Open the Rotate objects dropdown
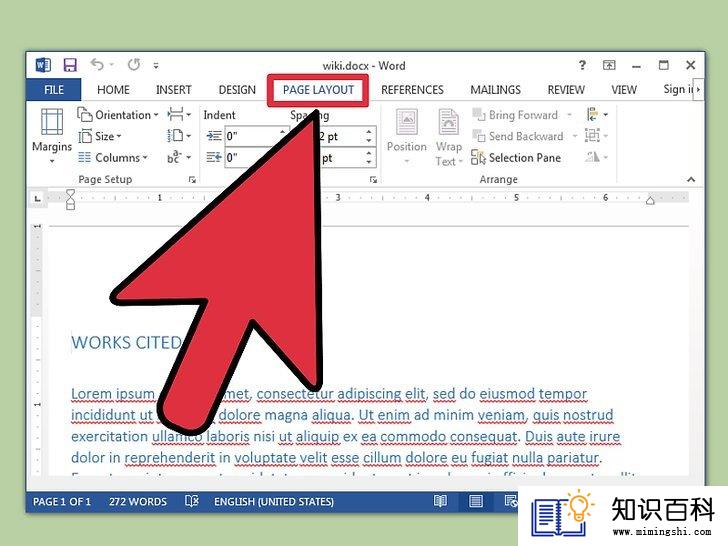 pyautogui.click(x=597, y=157)
